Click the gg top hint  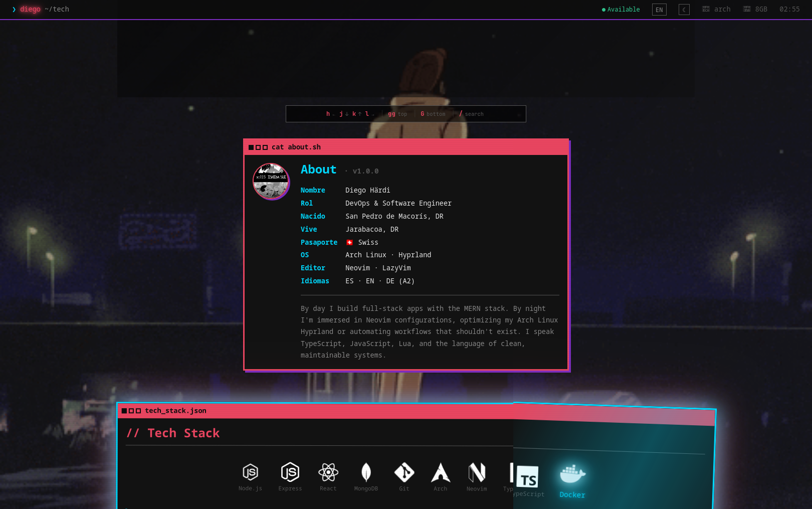397,114
